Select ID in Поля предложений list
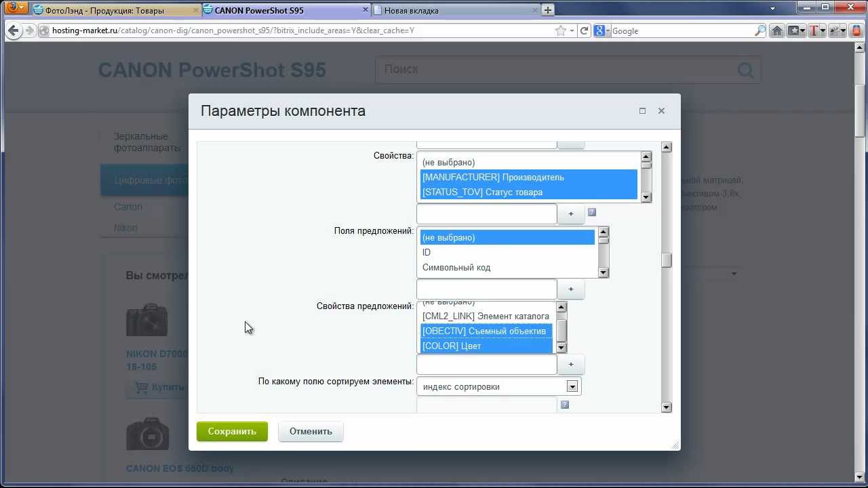Viewport: 868px width, 488px height. [507, 252]
